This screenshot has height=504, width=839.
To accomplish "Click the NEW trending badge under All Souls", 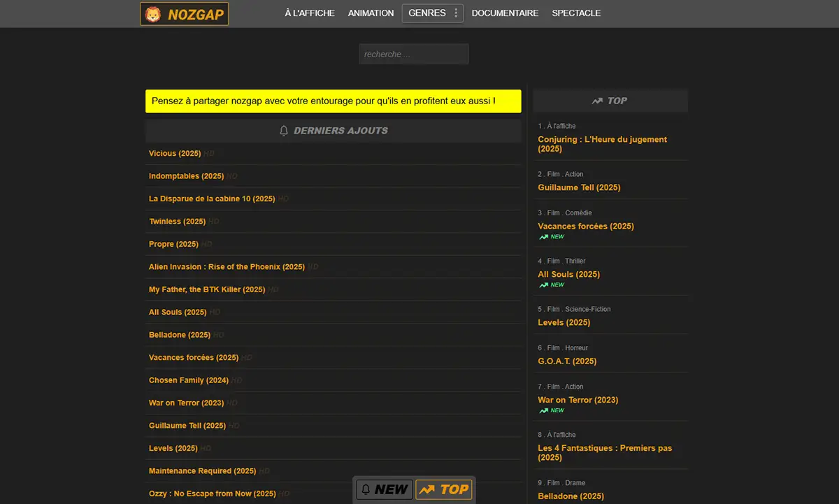I will coord(552,285).
